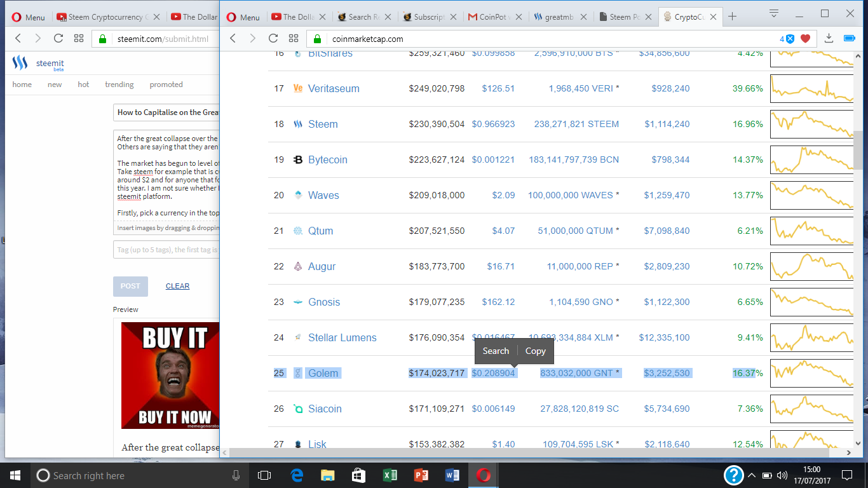This screenshot has height=488, width=868.
Task: Click the 'Search right here' Cortana box
Action: [x=139, y=475]
